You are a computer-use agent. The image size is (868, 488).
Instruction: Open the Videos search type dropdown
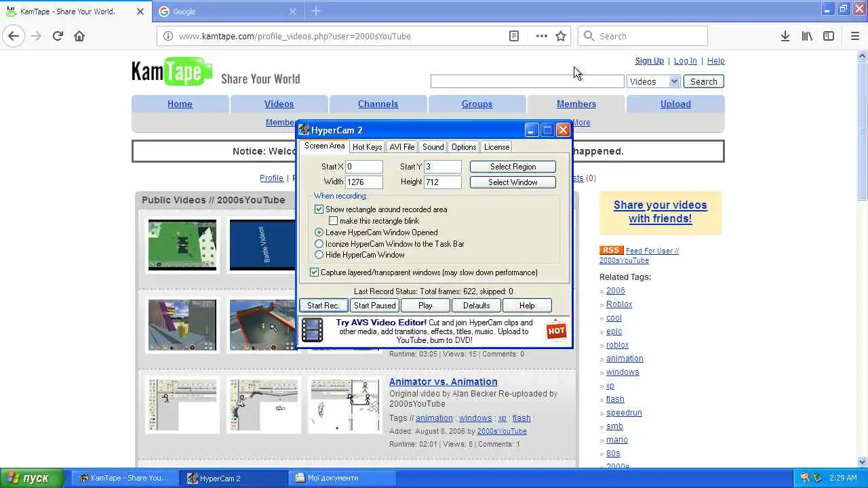(x=653, y=81)
